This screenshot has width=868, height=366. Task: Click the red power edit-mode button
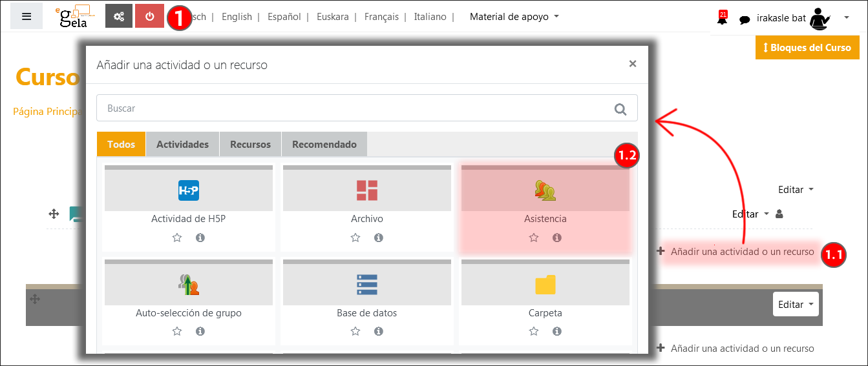(150, 17)
